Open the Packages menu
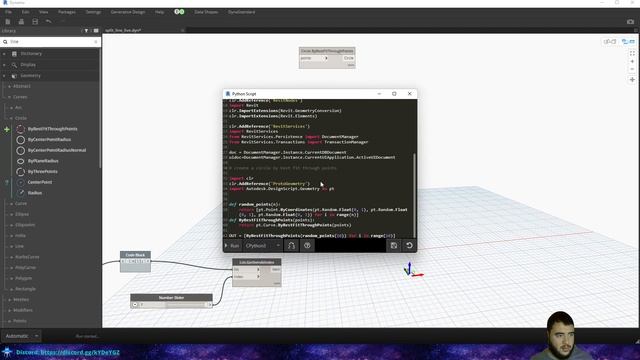The image size is (640, 360). tap(67, 12)
